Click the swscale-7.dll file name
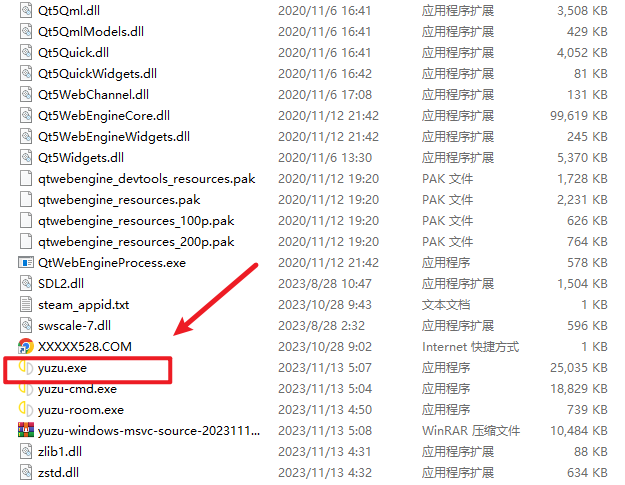 coord(75,326)
